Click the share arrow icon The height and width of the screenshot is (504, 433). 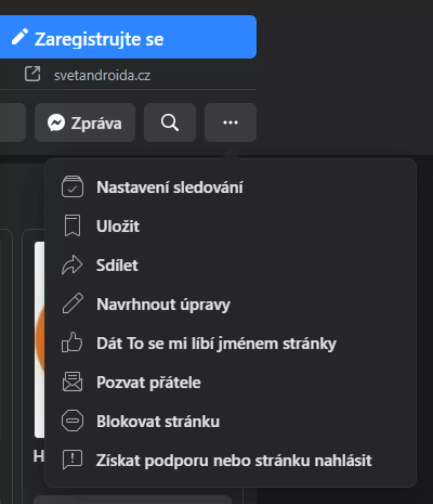coord(72,264)
